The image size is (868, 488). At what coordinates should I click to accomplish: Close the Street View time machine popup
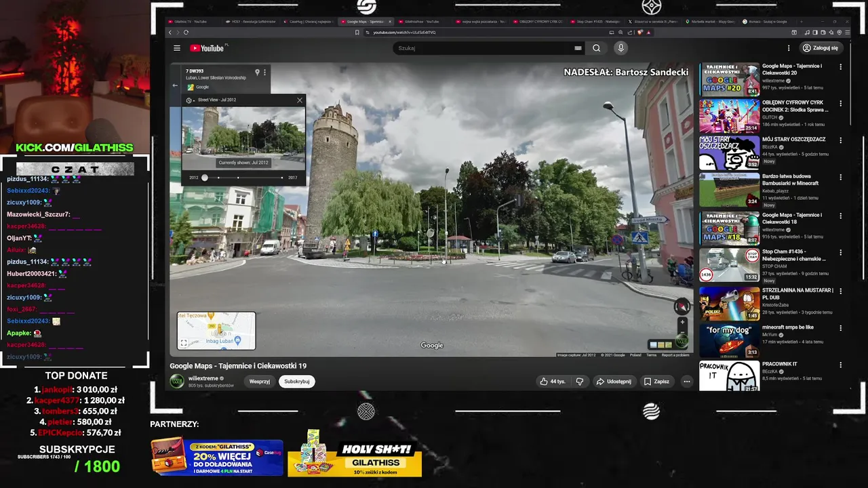300,100
